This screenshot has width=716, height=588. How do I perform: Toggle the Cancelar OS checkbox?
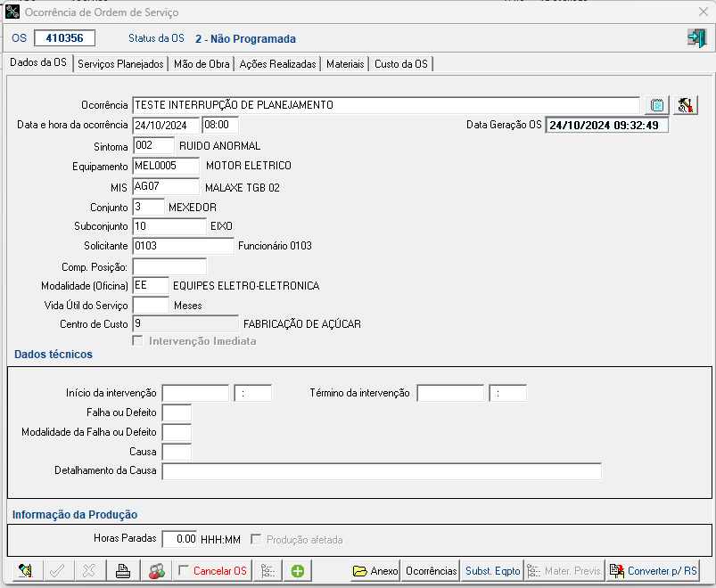pyautogui.click(x=184, y=570)
